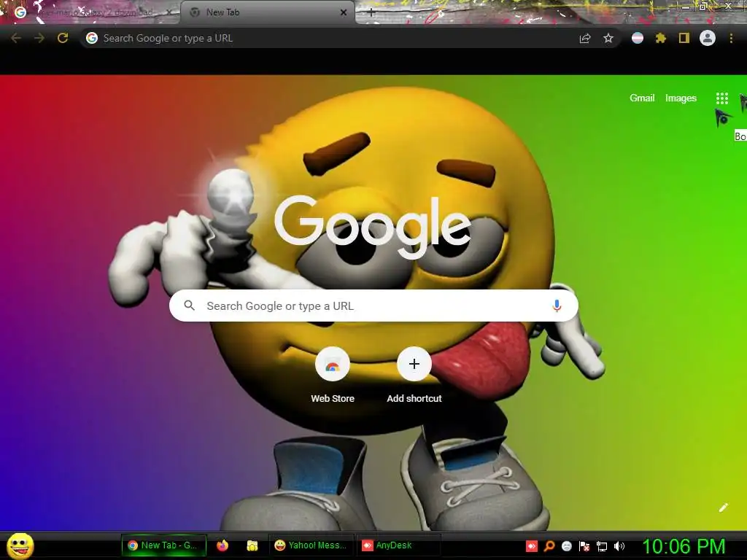Click the Google icon in the address bar
This screenshot has height=560, width=747.
tap(92, 38)
